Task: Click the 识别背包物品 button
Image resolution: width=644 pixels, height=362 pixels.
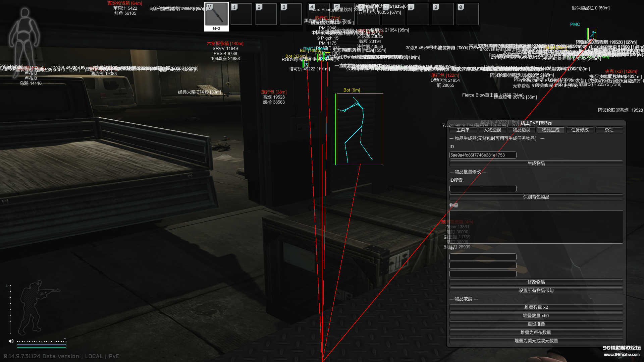Action: coord(536,197)
